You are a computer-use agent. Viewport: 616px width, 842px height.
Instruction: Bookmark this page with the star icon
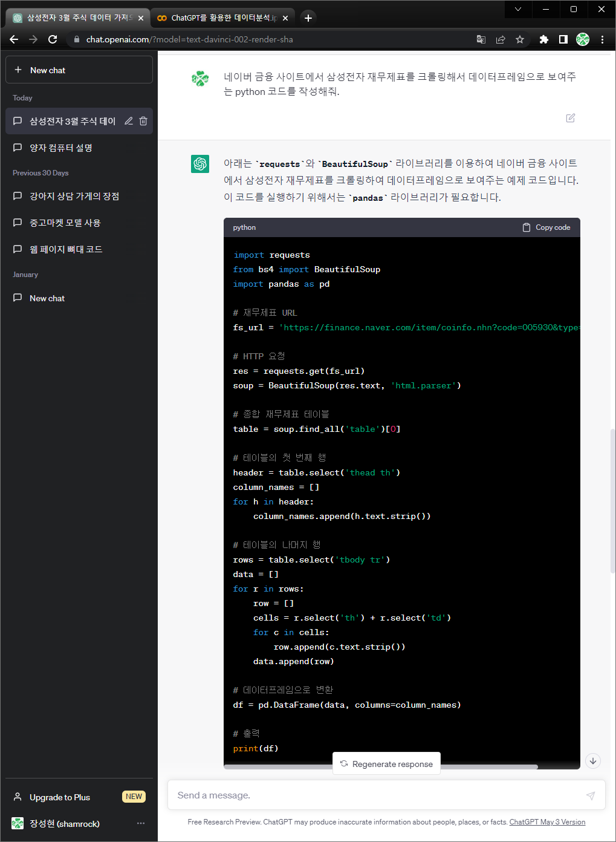(x=520, y=39)
